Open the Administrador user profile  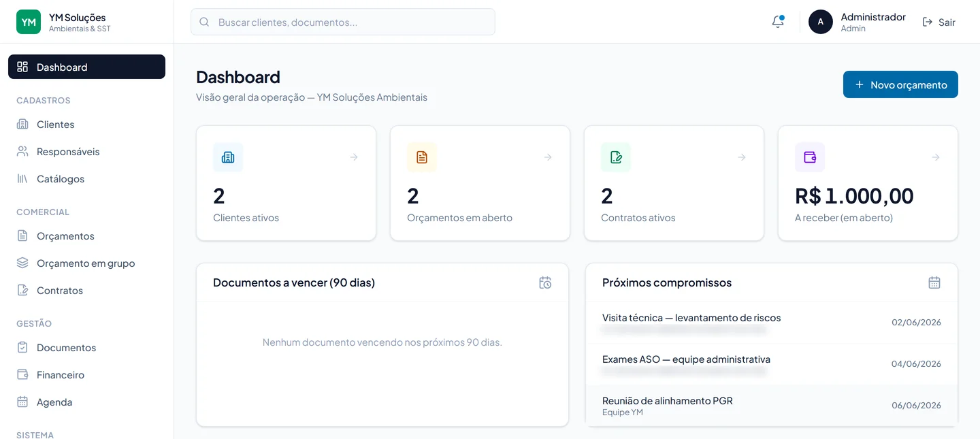[x=857, y=22]
